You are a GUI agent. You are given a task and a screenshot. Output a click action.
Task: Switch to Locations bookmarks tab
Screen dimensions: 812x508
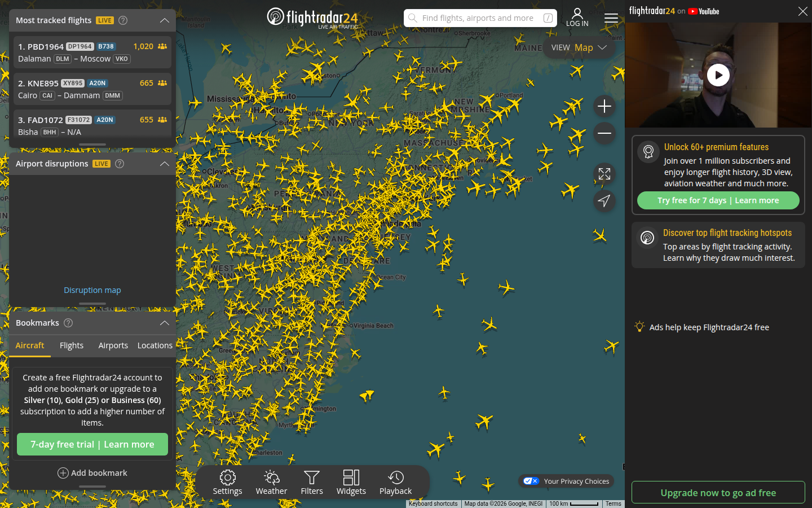click(x=155, y=345)
